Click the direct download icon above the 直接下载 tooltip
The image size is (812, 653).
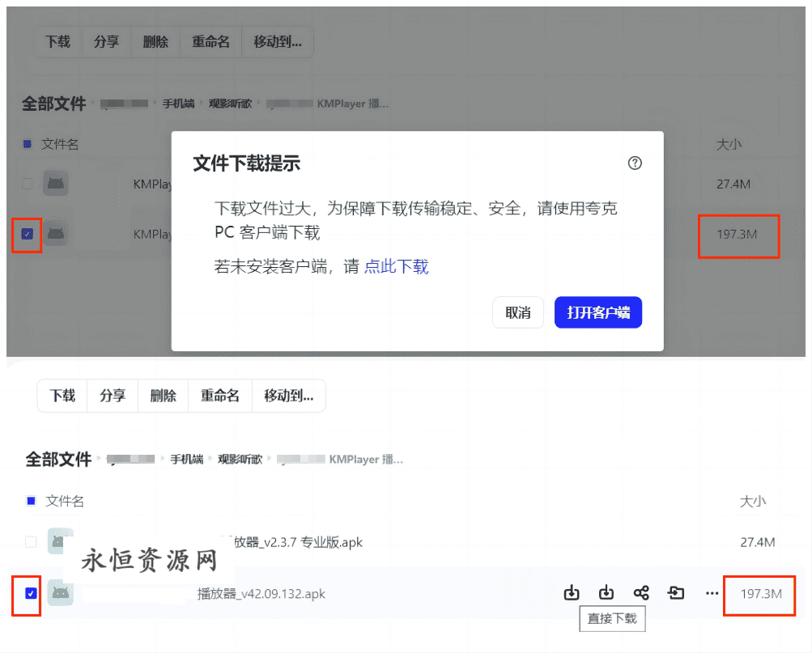point(606,593)
